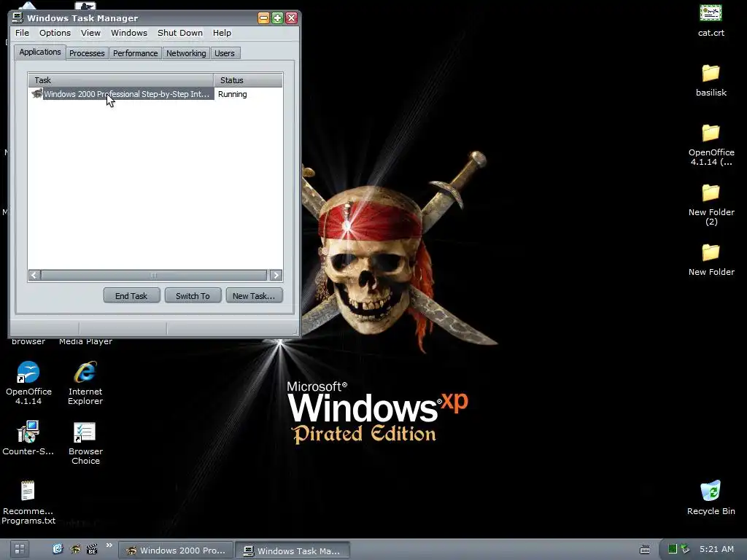Open the Options menu in Task Manager
Screen dimensions: 747x560
pos(55,33)
